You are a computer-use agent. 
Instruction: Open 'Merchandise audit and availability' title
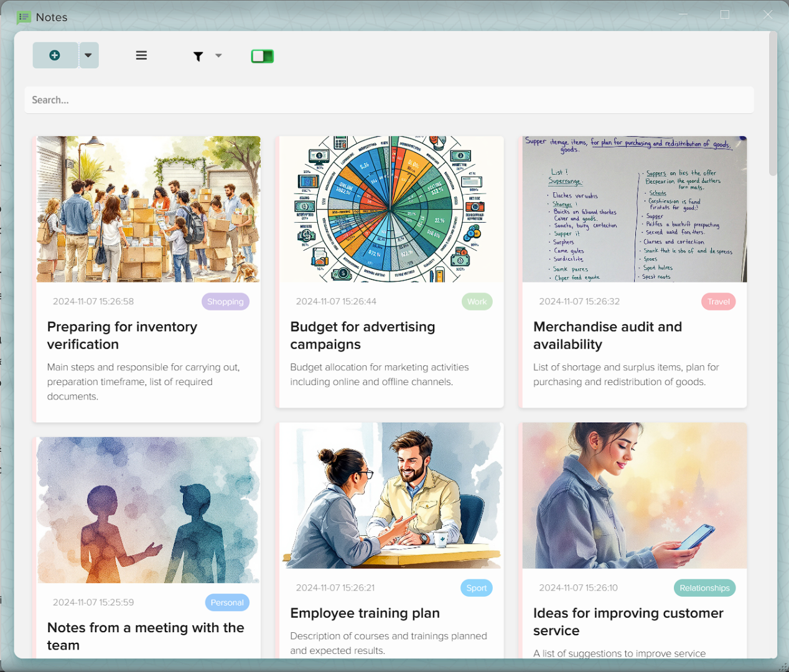click(607, 335)
